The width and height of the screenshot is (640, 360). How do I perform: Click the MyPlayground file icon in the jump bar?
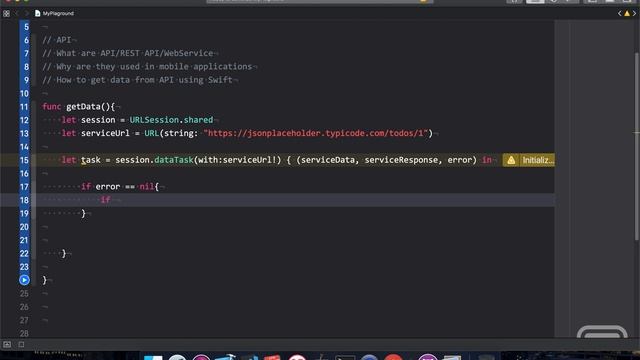point(38,13)
